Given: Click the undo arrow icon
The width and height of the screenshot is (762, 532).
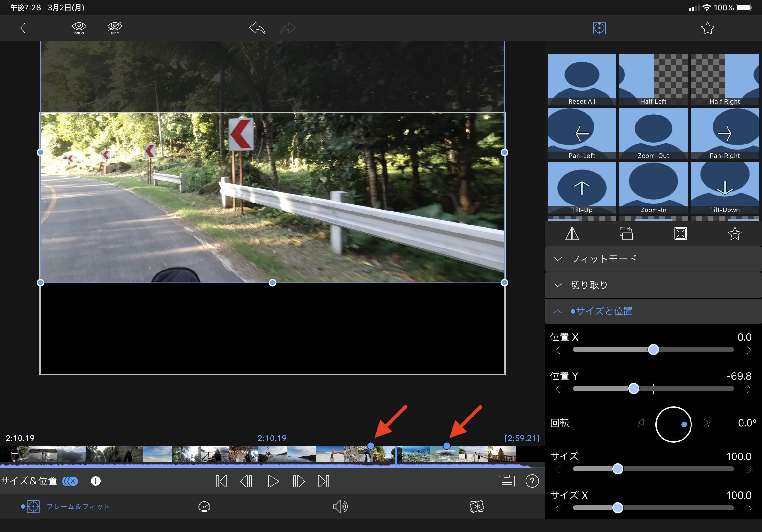Looking at the screenshot, I should [257, 28].
